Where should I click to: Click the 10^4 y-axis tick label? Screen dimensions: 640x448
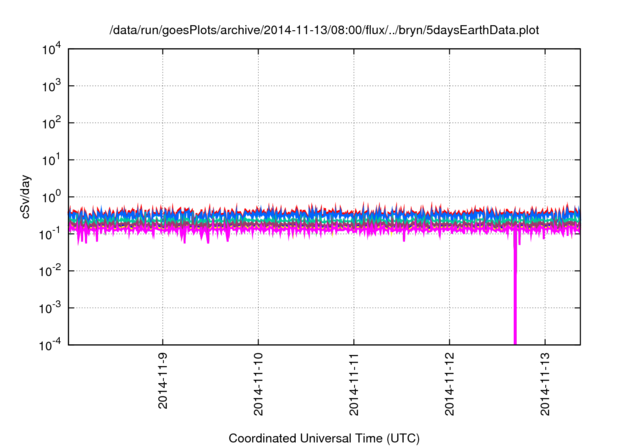[x=48, y=50]
